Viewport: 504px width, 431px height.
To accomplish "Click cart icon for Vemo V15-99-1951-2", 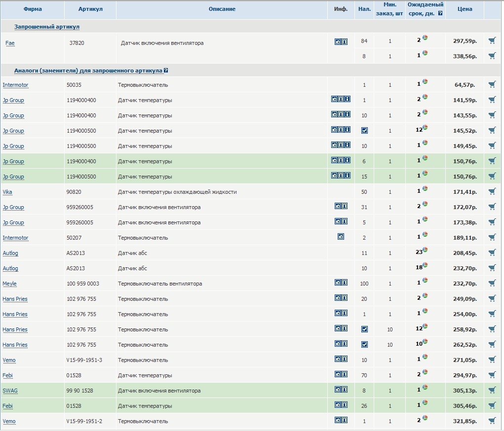I will tap(492, 421).
